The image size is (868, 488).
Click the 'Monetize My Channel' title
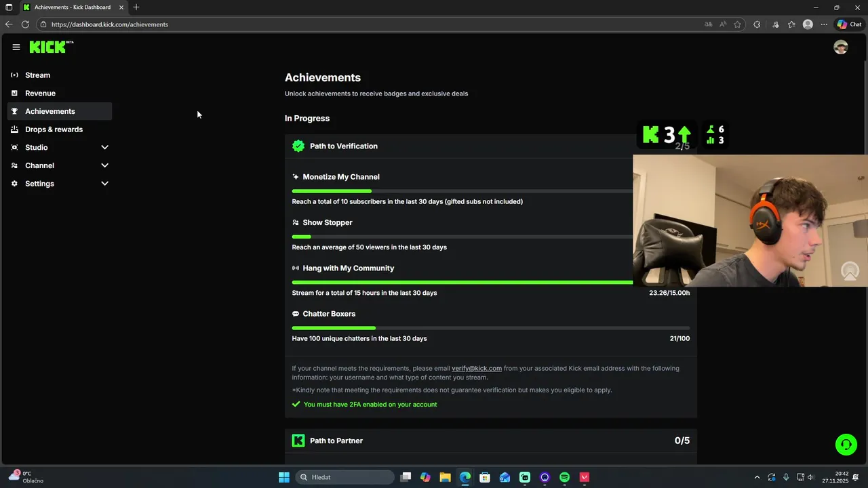coord(341,177)
